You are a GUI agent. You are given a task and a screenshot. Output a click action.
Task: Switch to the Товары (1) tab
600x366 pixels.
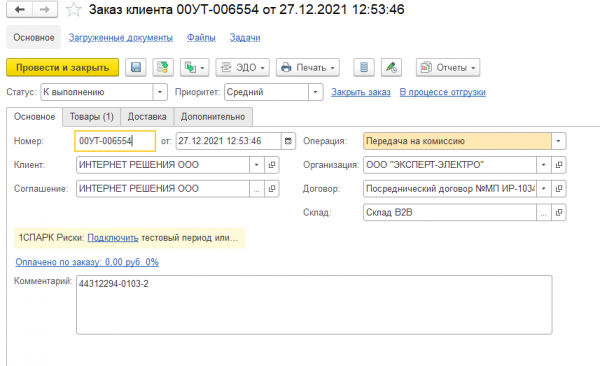point(92,116)
